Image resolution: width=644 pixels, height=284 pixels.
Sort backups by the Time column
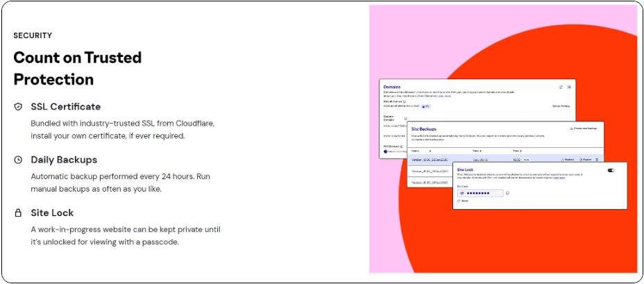click(518, 151)
